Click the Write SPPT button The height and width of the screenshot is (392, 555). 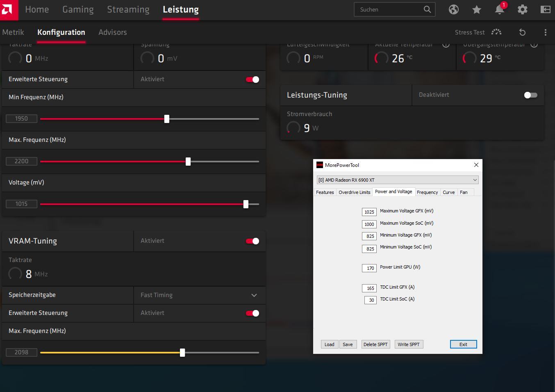pyautogui.click(x=409, y=344)
